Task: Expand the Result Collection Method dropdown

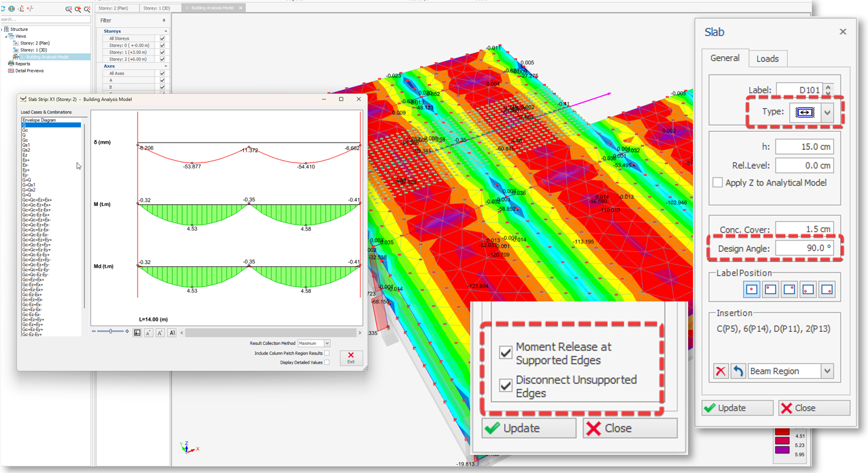Action: point(327,343)
